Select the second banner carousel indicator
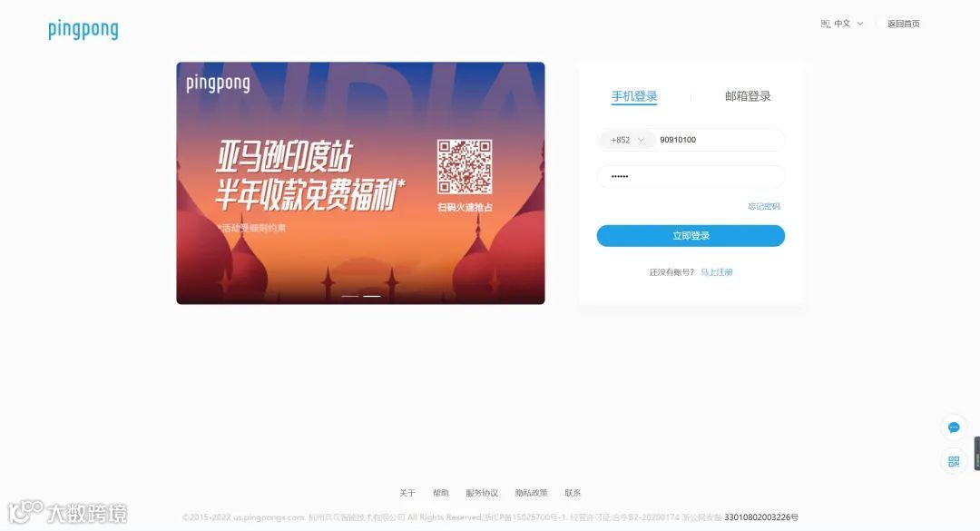Image resolution: width=980 pixels, height=531 pixels. pyautogui.click(x=372, y=296)
